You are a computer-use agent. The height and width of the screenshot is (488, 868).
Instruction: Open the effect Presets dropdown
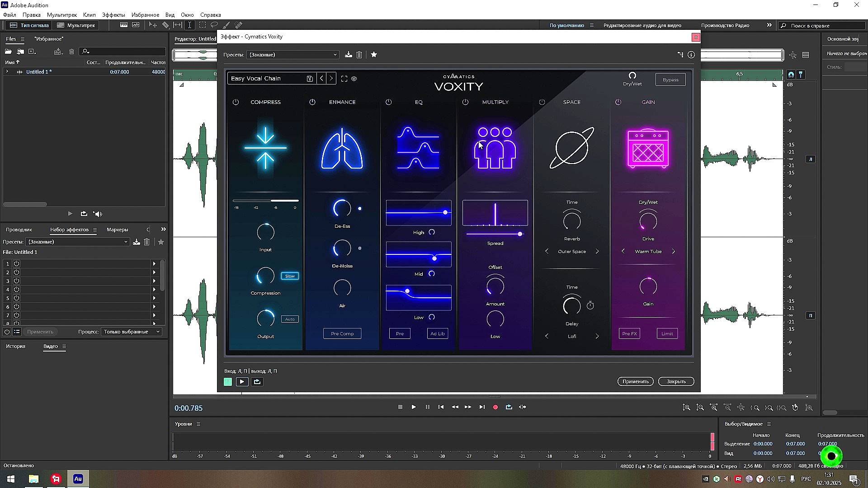[x=292, y=55]
